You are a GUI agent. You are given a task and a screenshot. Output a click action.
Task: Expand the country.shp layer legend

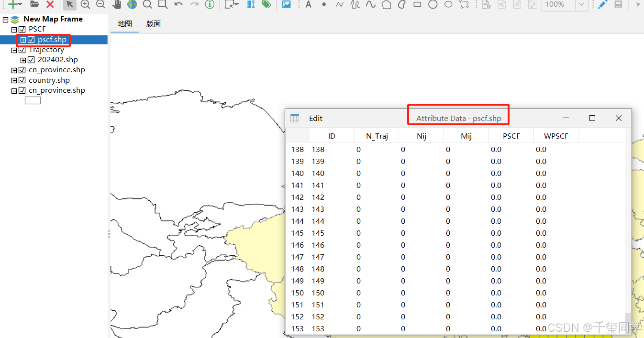14,80
